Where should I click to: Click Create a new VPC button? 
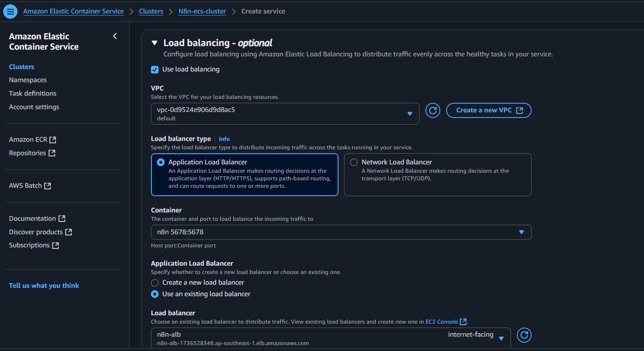(x=489, y=110)
